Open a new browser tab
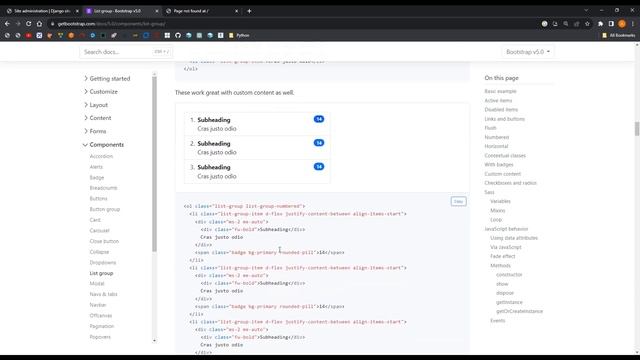The image size is (640, 360). tap(249, 11)
